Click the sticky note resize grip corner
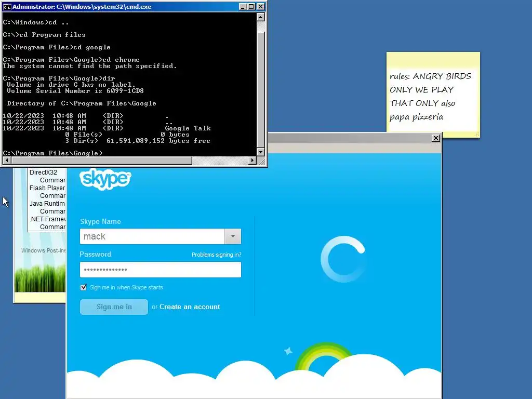 pos(477,135)
